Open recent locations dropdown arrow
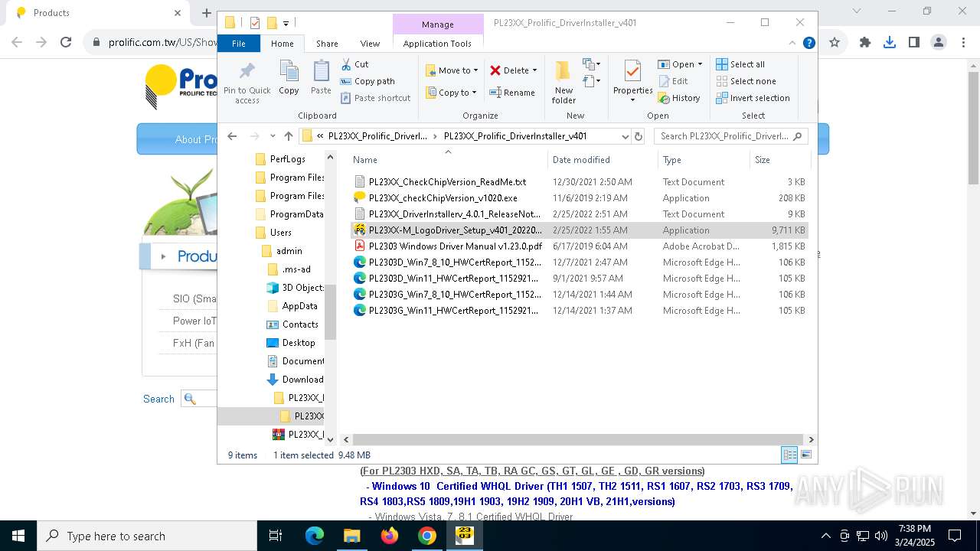 (273, 136)
